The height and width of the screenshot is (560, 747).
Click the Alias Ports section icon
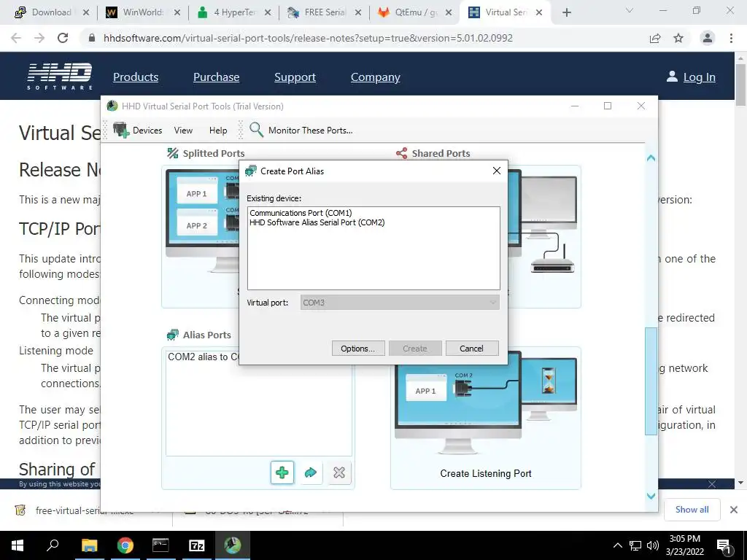pos(172,335)
